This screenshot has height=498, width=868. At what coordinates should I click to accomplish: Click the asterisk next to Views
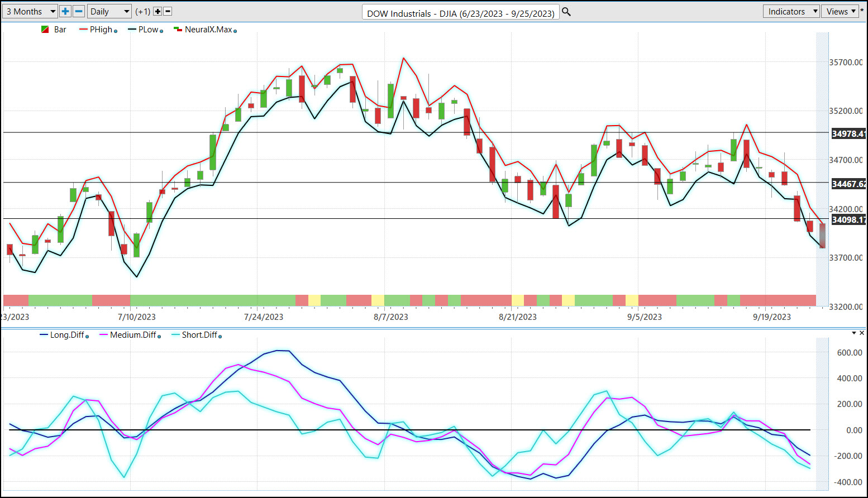click(x=862, y=11)
